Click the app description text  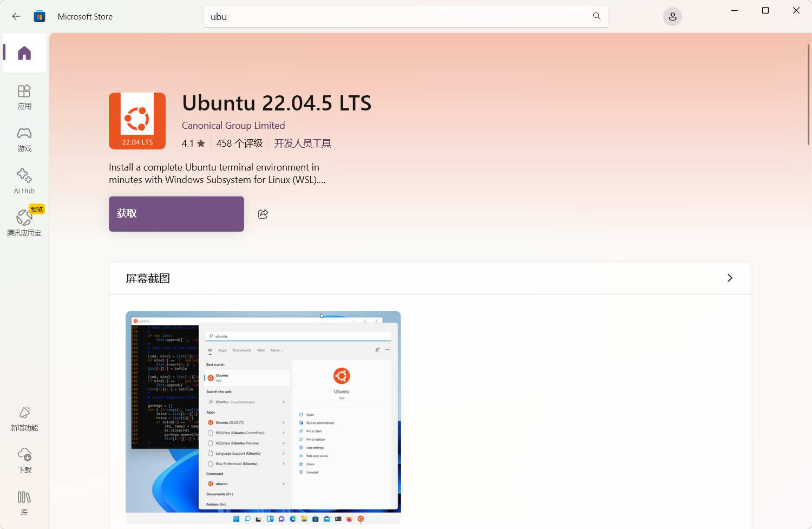point(217,173)
